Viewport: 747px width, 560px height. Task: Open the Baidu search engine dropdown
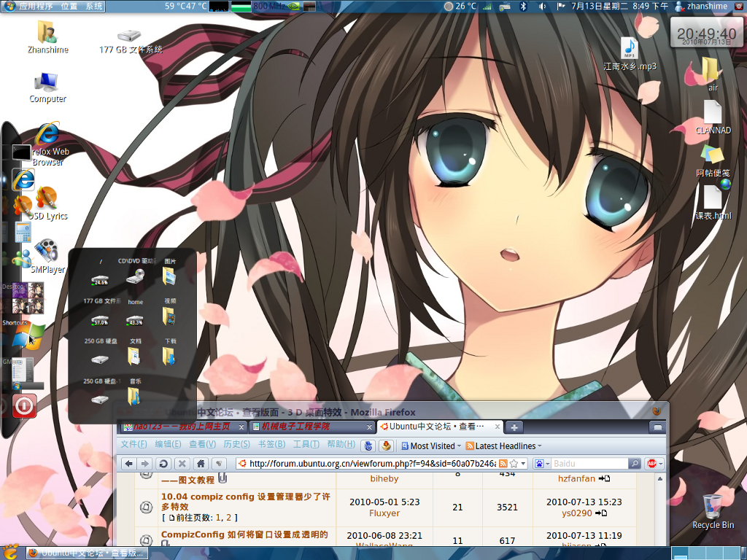(x=542, y=463)
